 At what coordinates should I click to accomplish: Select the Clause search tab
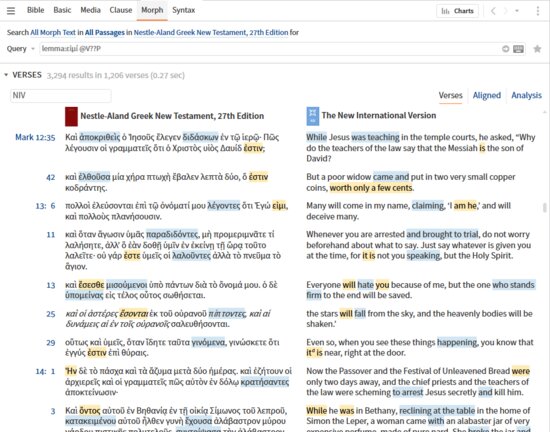[121, 10]
